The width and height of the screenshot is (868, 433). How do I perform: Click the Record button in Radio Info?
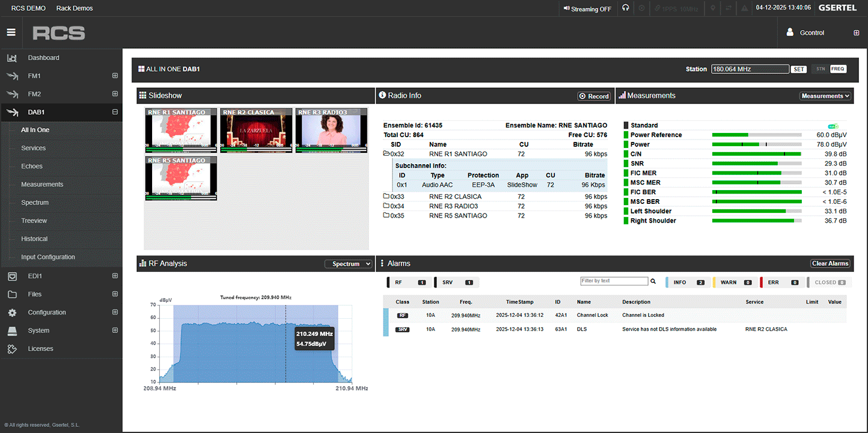click(x=594, y=96)
